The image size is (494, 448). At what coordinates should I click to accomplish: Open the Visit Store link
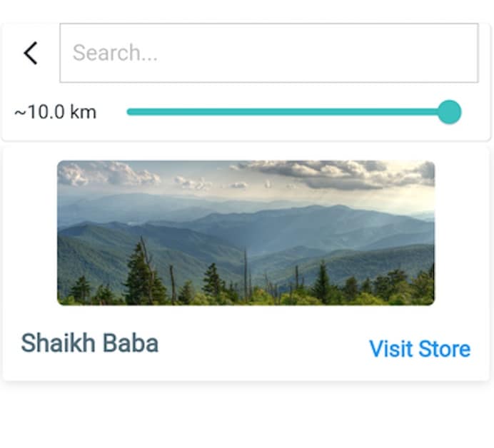[x=419, y=349]
